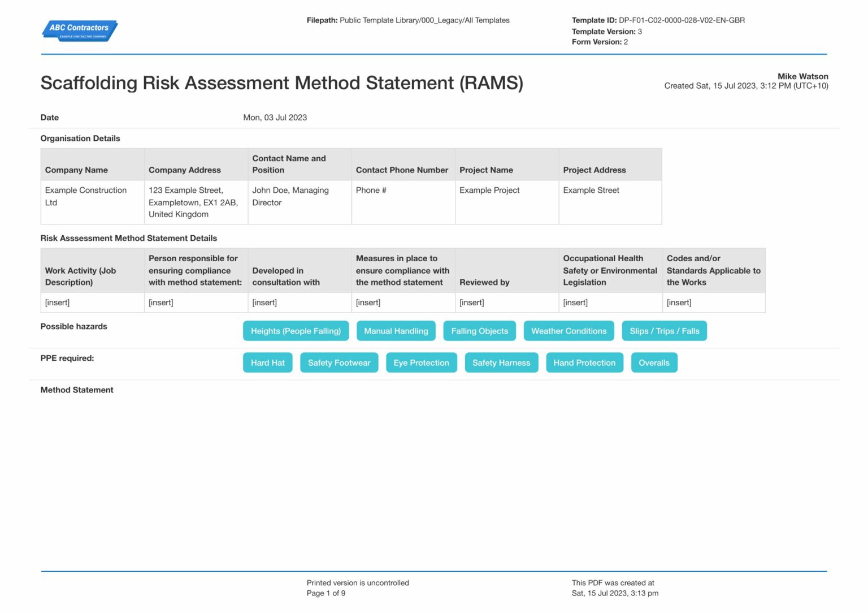Image resolution: width=868 pixels, height=614 pixels.
Task: Click the Hard Hat PPE tag
Action: (x=267, y=363)
